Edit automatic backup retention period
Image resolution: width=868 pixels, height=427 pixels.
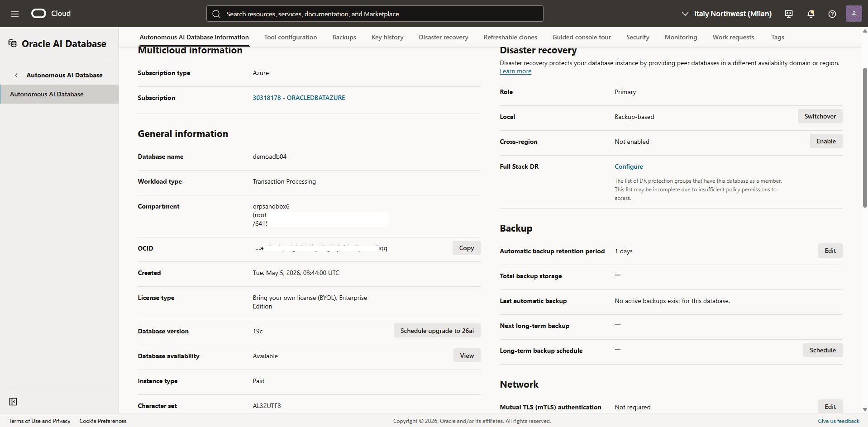pyautogui.click(x=830, y=251)
